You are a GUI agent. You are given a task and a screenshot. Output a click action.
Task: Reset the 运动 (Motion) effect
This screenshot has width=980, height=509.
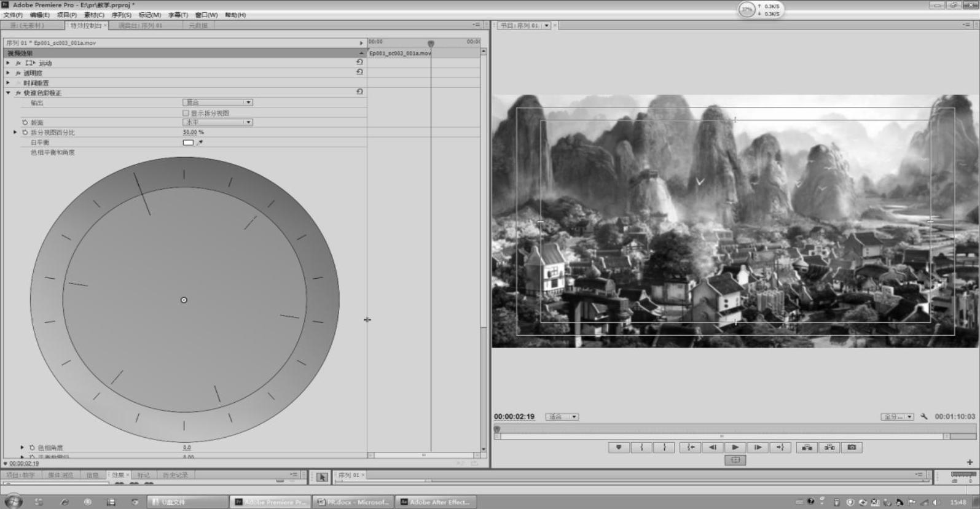click(x=359, y=63)
